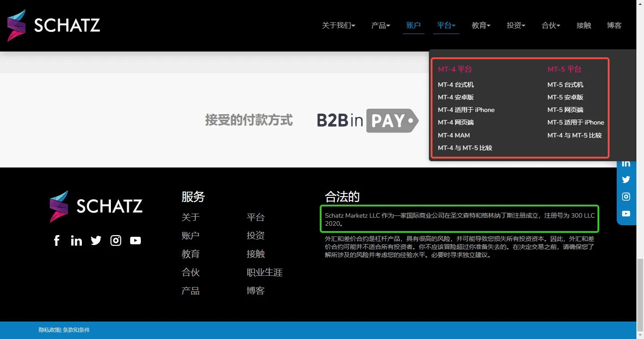Click the scrollbar up arrow

coord(640,4)
